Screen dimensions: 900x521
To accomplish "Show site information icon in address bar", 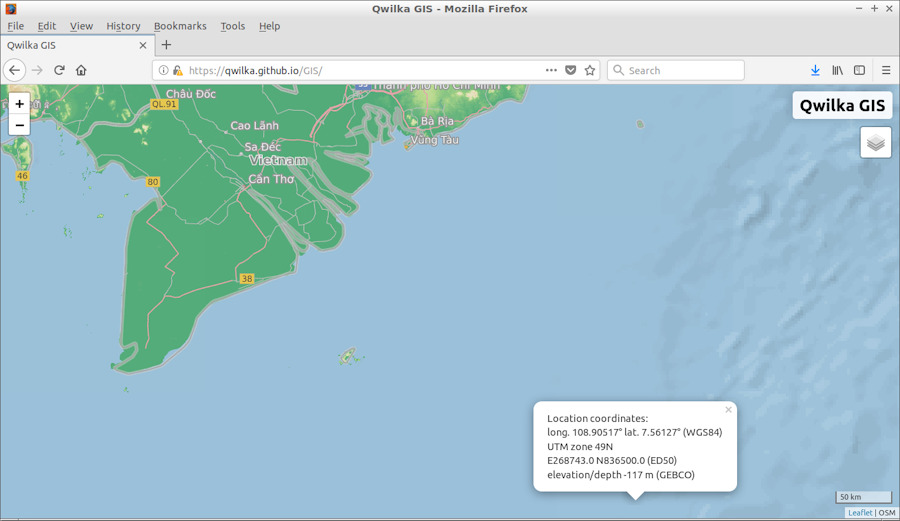I will [164, 70].
